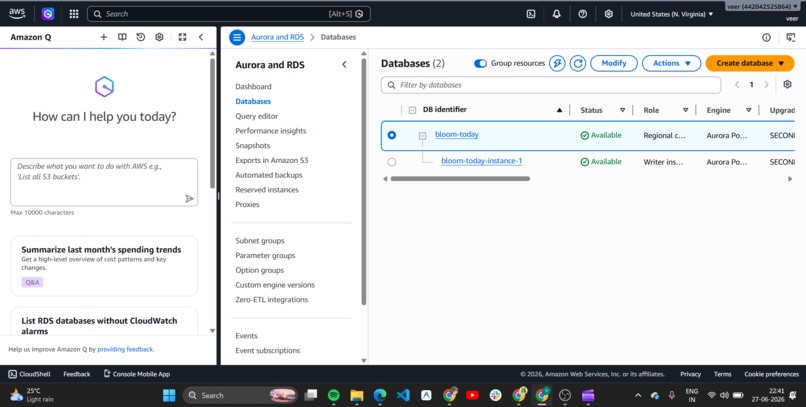Focus the AWS console search bar
Viewport: 806px width, 407px height.
click(x=229, y=14)
